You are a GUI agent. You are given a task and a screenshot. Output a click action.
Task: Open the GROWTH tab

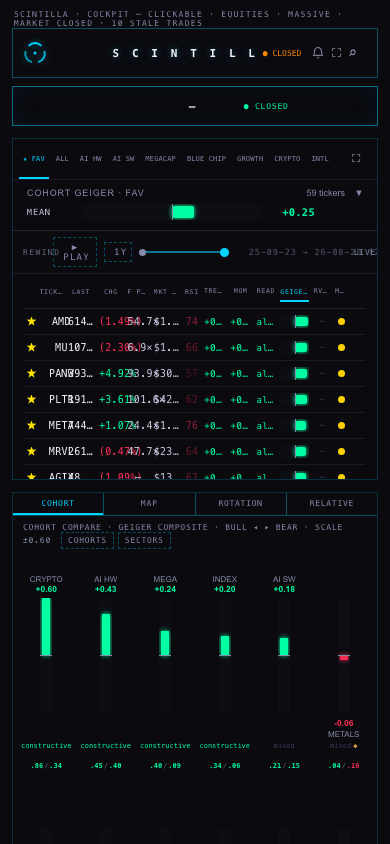250,159
